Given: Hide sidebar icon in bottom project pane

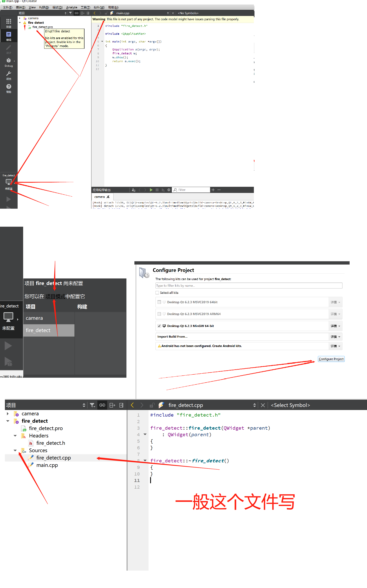Looking at the screenshot, I should (x=121, y=405).
